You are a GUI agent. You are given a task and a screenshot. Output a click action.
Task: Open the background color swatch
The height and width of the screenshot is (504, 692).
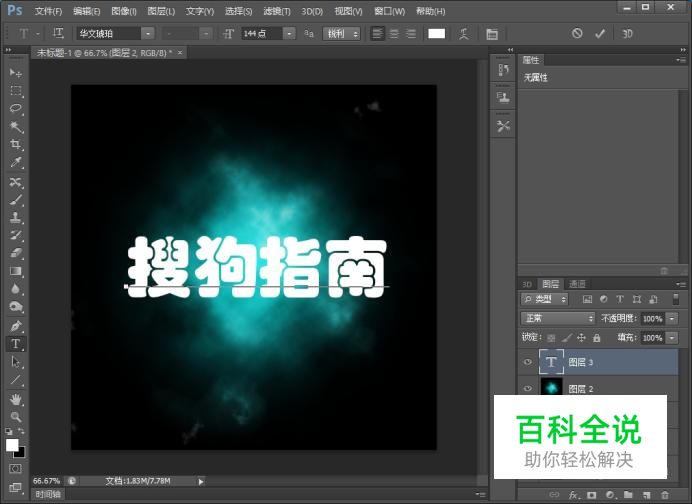(x=21, y=453)
